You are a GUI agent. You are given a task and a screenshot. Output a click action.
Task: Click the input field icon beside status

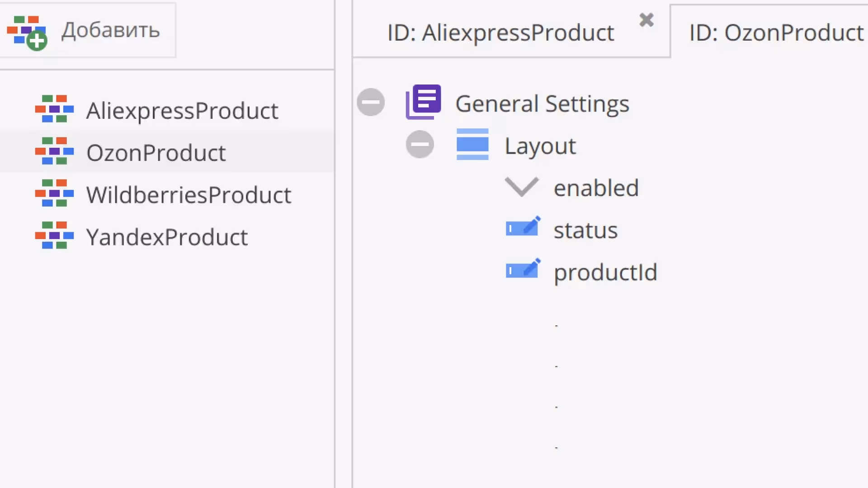(523, 226)
